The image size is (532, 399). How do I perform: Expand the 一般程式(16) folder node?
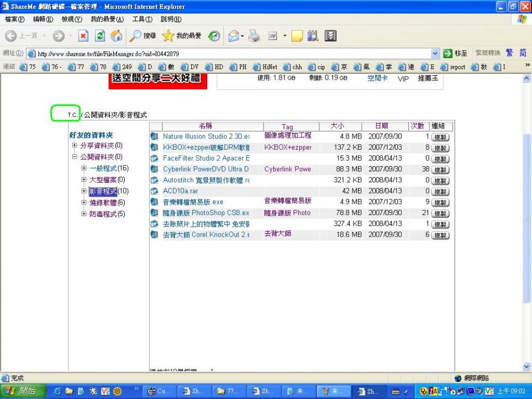pos(84,168)
